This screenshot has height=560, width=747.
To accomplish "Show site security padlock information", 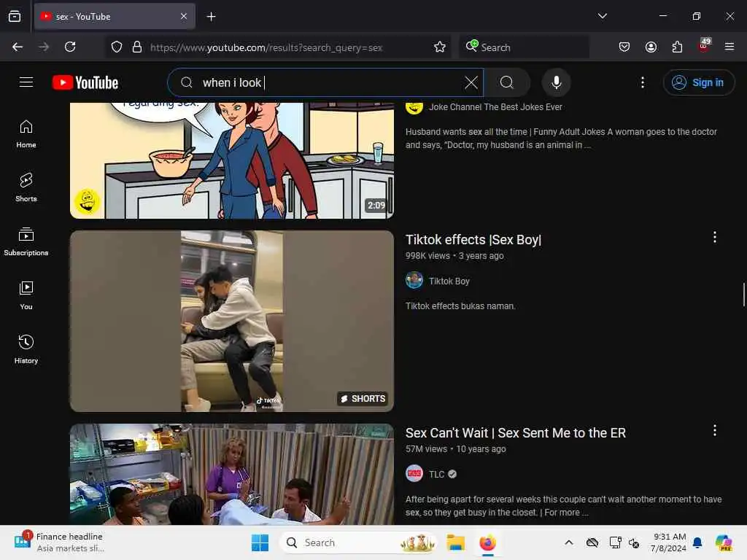I will pos(137,47).
